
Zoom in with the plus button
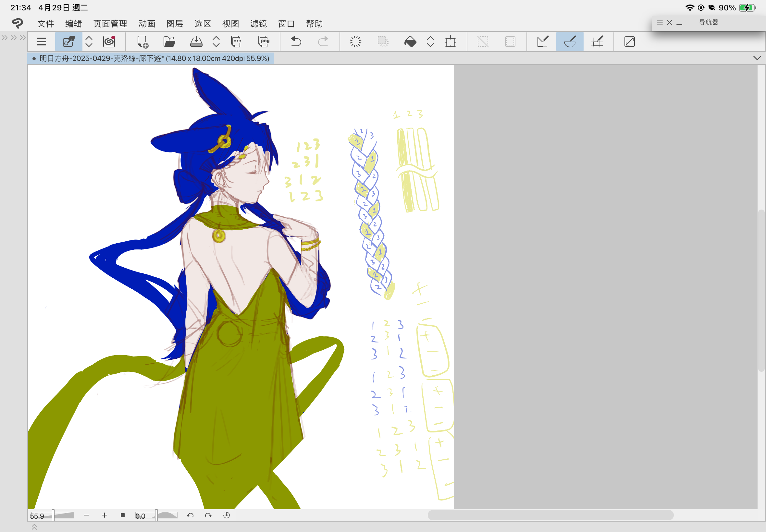pos(105,515)
